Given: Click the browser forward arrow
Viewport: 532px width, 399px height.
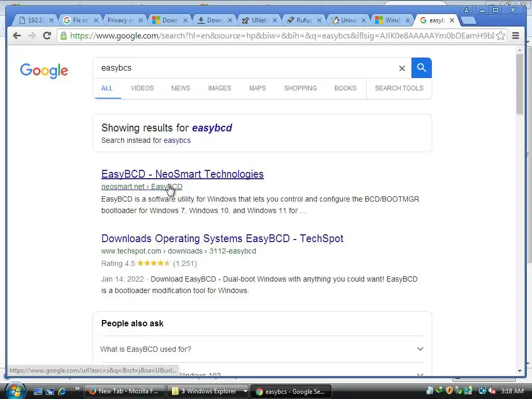Looking at the screenshot, I should (32, 36).
